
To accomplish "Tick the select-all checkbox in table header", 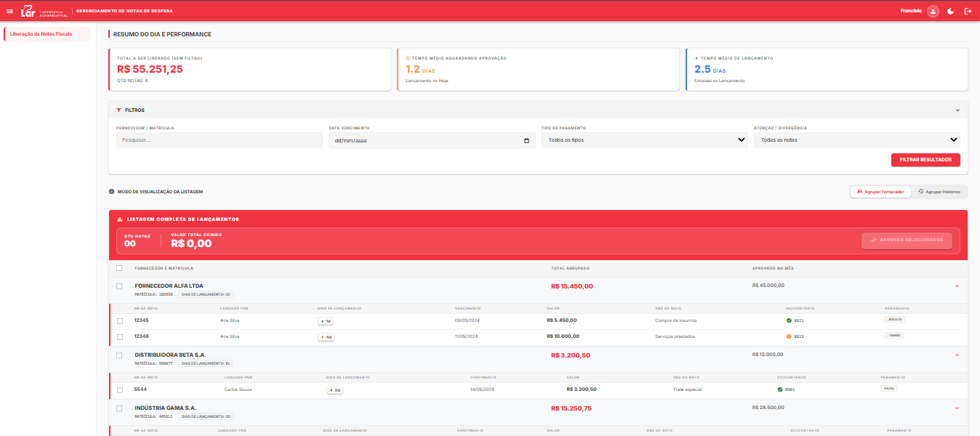I will pyautogui.click(x=119, y=268).
